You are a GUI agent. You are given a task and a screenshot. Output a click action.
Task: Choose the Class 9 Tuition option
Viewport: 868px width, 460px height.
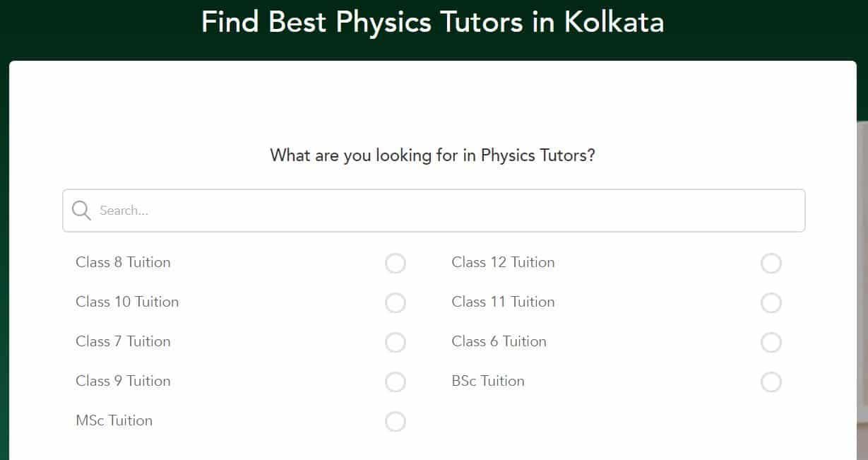coord(396,382)
